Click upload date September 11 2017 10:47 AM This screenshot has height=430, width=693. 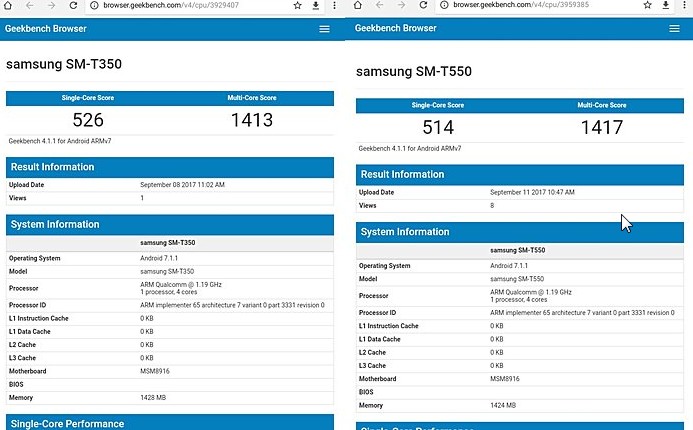tap(533, 192)
